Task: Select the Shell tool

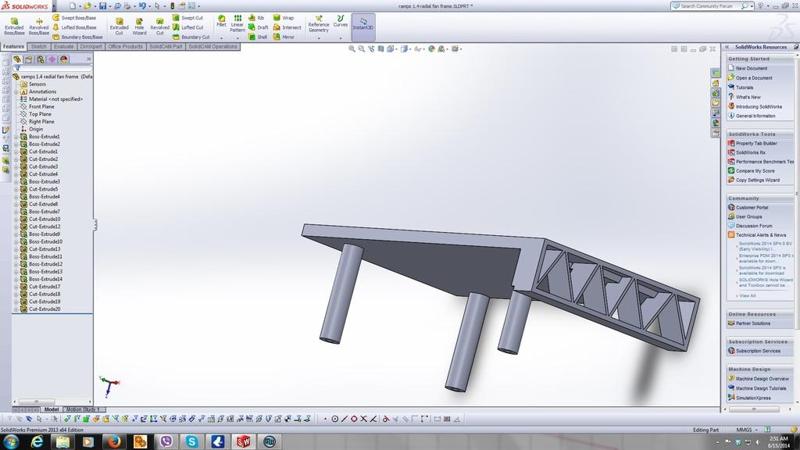Action: click(258, 37)
